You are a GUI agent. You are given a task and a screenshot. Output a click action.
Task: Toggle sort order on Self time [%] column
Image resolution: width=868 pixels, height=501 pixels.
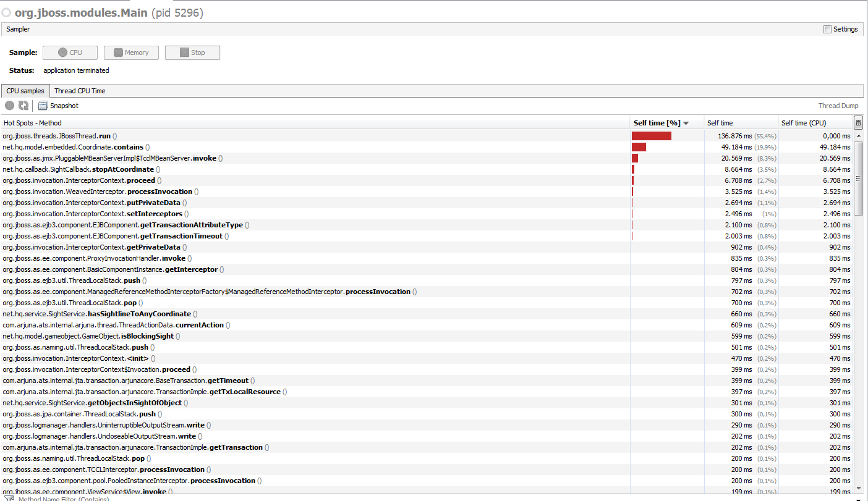pos(657,122)
